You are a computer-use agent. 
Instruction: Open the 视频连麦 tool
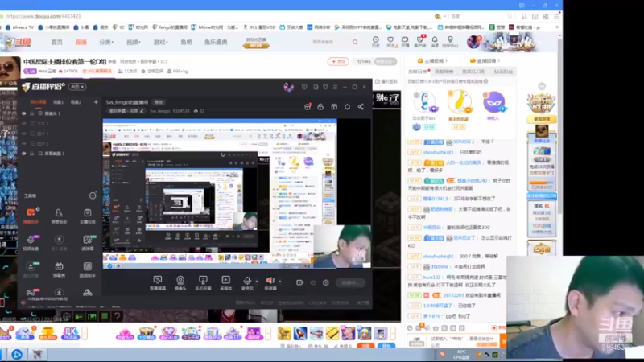coord(31,243)
